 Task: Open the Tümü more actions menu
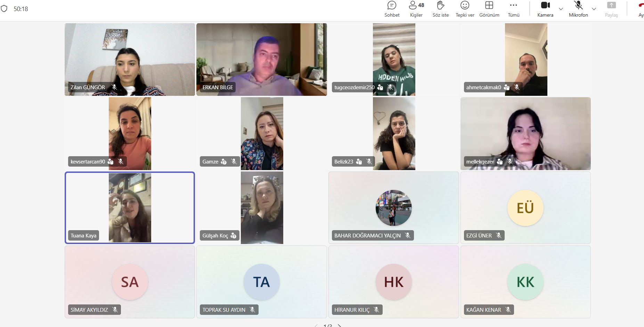[513, 9]
